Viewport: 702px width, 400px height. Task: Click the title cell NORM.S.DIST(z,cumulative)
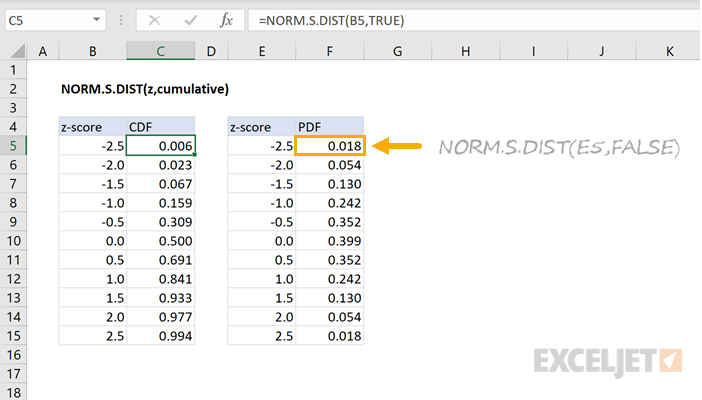pyautogui.click(x=145, y=89)
